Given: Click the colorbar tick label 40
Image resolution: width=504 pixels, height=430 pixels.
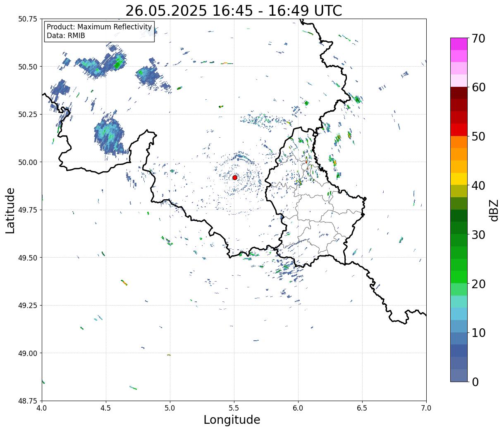Looking at the screenshot, I should [x=478, y=185].
